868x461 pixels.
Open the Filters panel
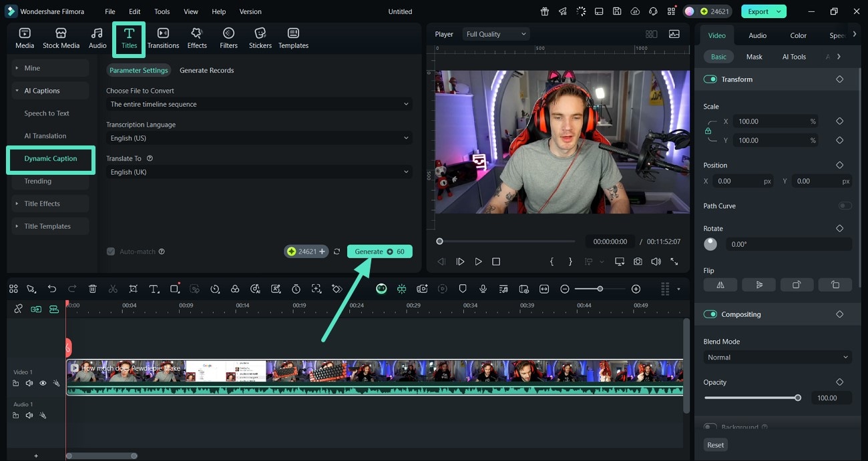pos(228,38)
